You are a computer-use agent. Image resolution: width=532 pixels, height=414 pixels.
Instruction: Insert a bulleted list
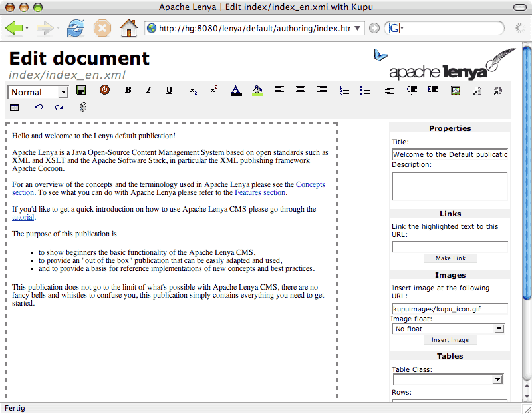coord(364,90)
